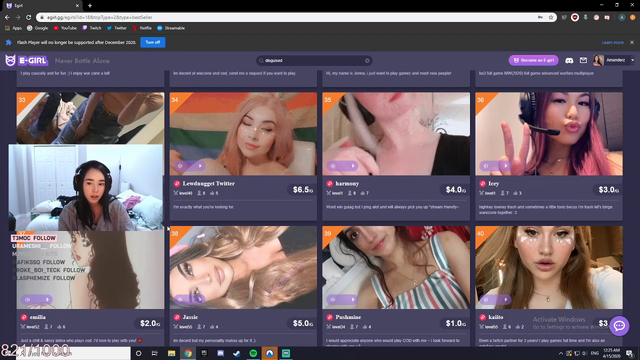Open Discord from the taskbar
The height and width of the screenshot is (360, 640).
click(220, 353)
